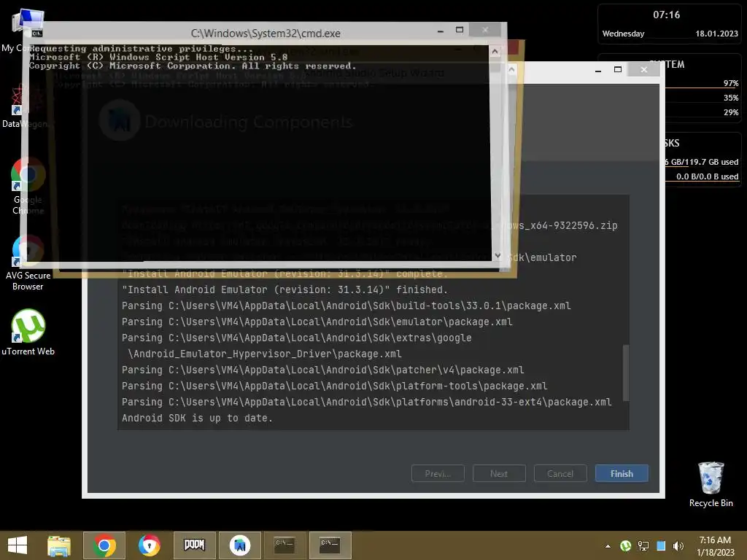Open the Recycle Bin desktop icon
747x560 pixels.
(x=711, y=485)
